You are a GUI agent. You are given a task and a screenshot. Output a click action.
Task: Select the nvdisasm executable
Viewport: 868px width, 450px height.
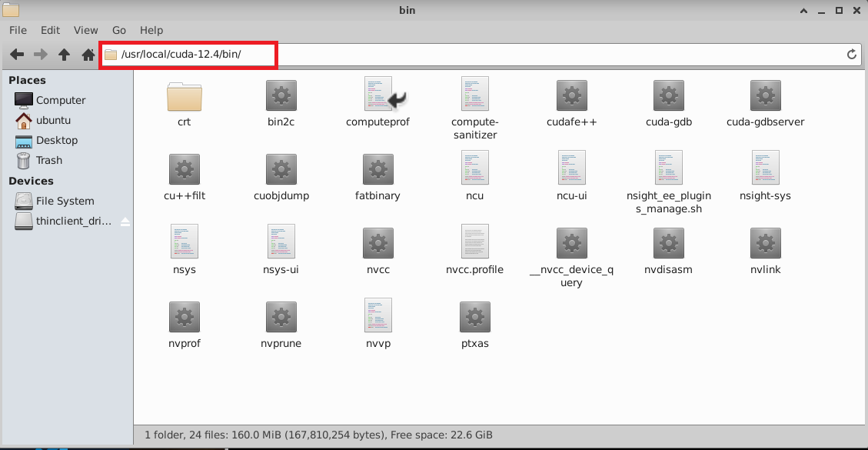pos(669,243)
